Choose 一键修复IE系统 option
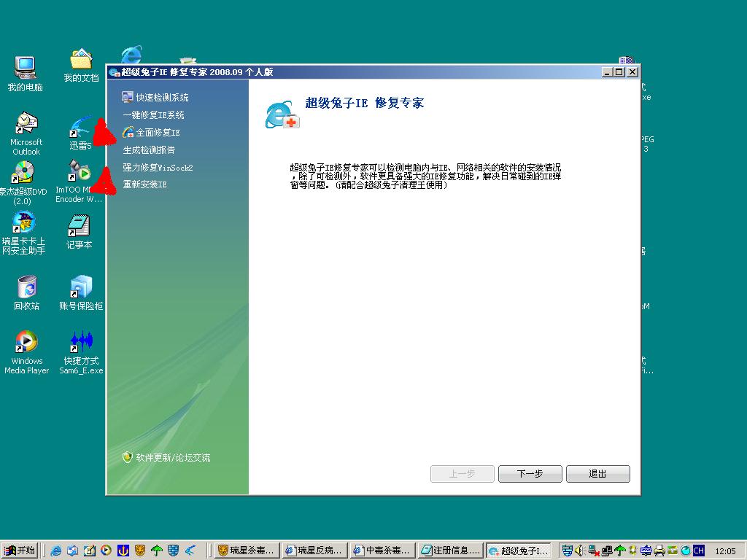The height and width of the screenshot is (560, 747). click(153, 115)
